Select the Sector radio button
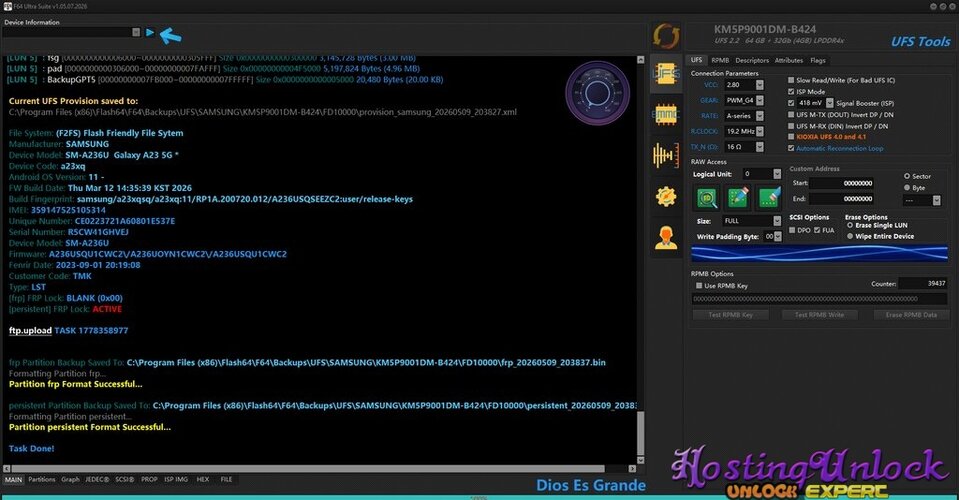This screenshot has width=959, height=500. pos(907,176)
